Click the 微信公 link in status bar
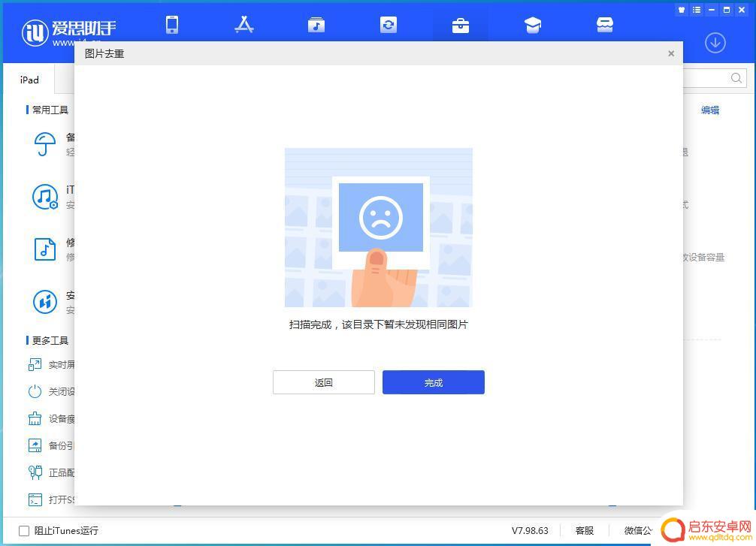Screen dimensions: 756x546 click(638, 530)
